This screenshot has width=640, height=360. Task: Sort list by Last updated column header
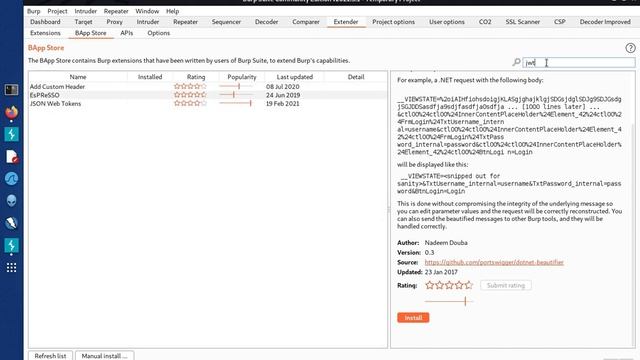295,77
